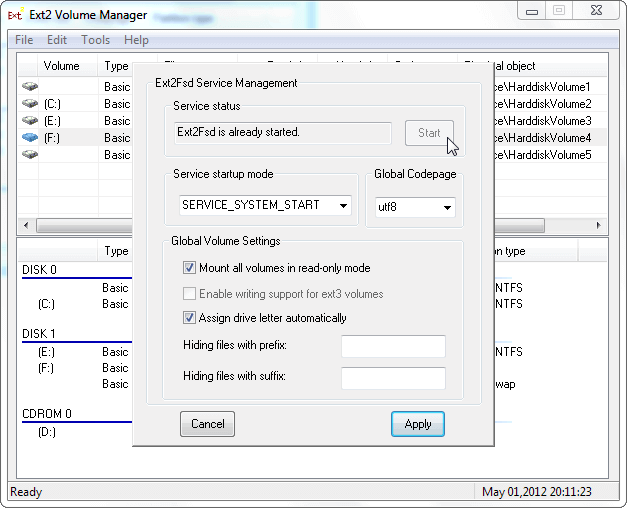Click the Hiding files with suffix field

(393, 377)
